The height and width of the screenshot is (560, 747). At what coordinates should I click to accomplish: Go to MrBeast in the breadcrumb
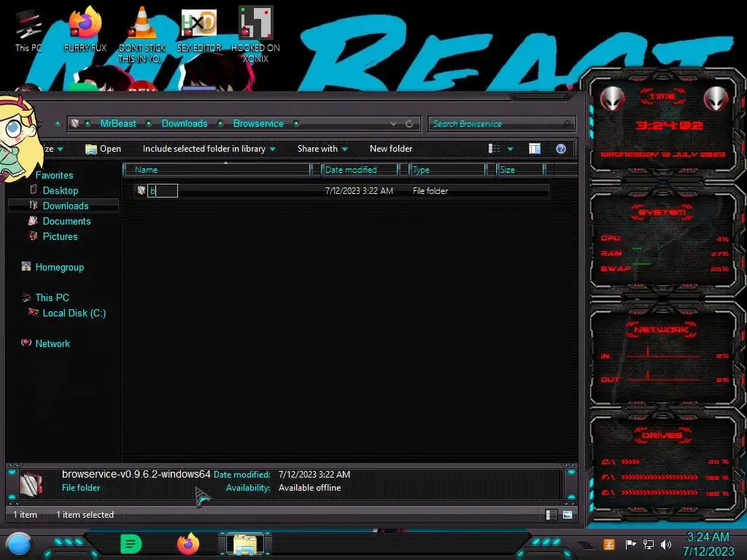(x=118, y=124)
